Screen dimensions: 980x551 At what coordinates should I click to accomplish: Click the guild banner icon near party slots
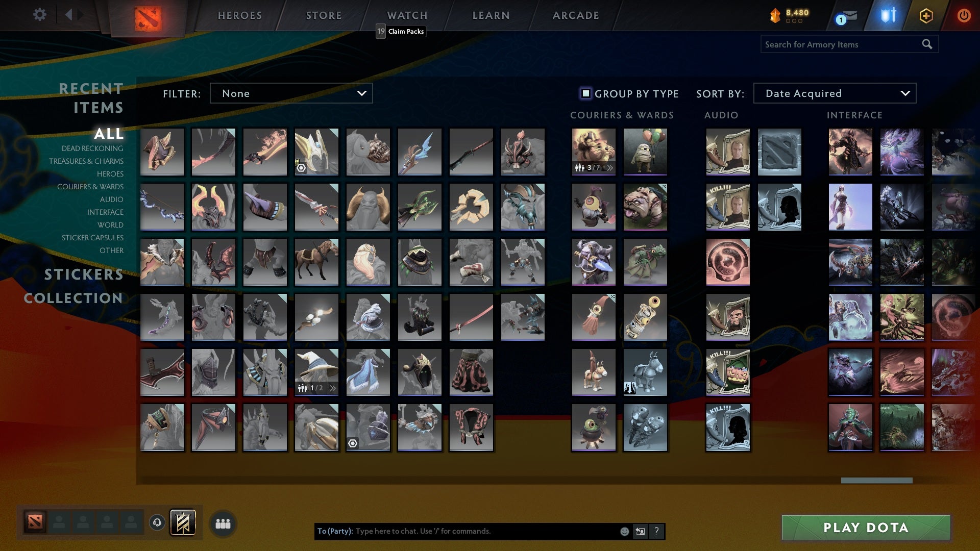coord(184,523)
